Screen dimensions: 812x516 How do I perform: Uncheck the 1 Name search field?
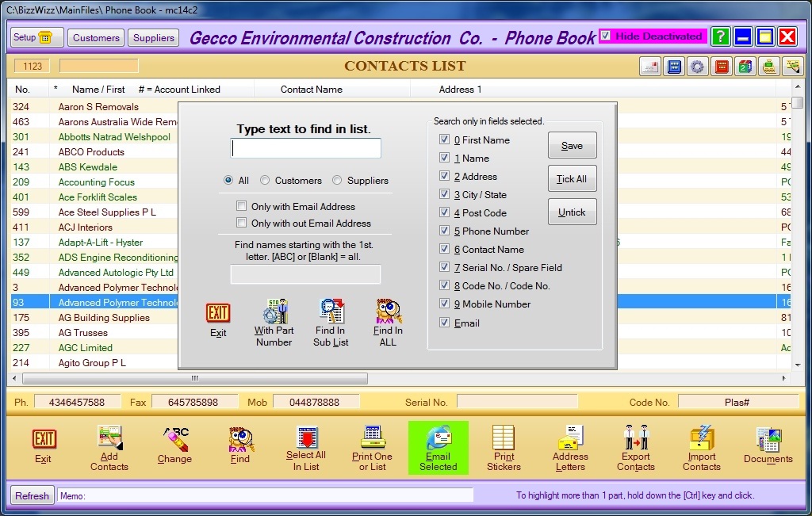pyautogui.click(x=444, y=157)
